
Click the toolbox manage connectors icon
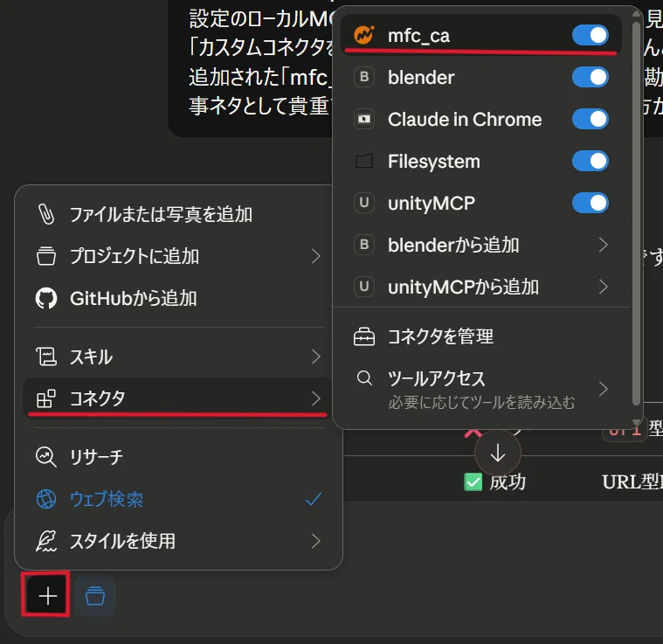click(x=364, y=336)
